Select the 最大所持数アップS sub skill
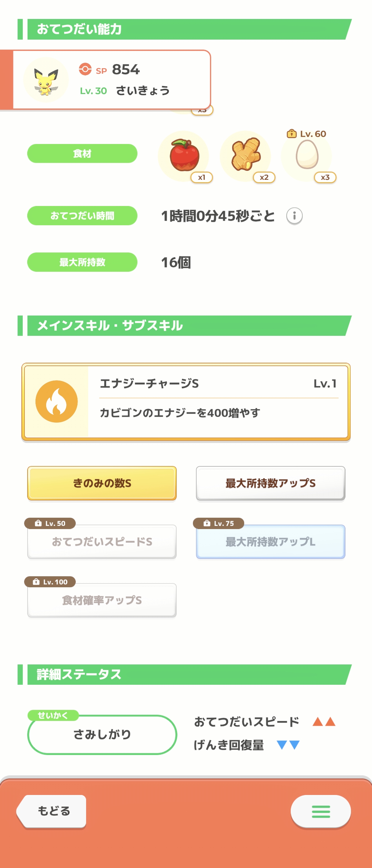372x868 pixels. coord(270,483)
